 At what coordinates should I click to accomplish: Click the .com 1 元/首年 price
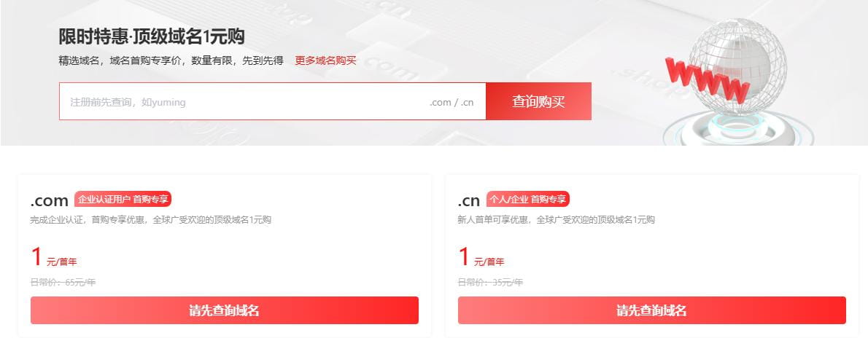54,258
